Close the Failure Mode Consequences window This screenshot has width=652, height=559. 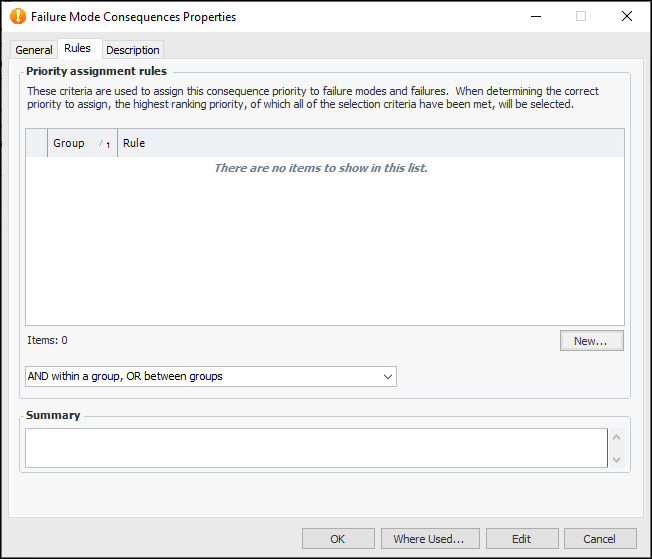pos(627,17)
